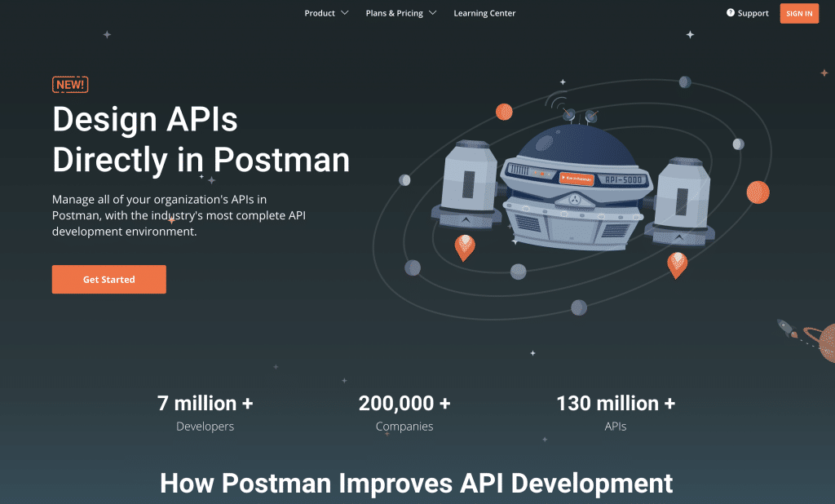This screenshot has width=835, height=504.
Task: Click the API-5000 label on the station
Action: (623, 180)
